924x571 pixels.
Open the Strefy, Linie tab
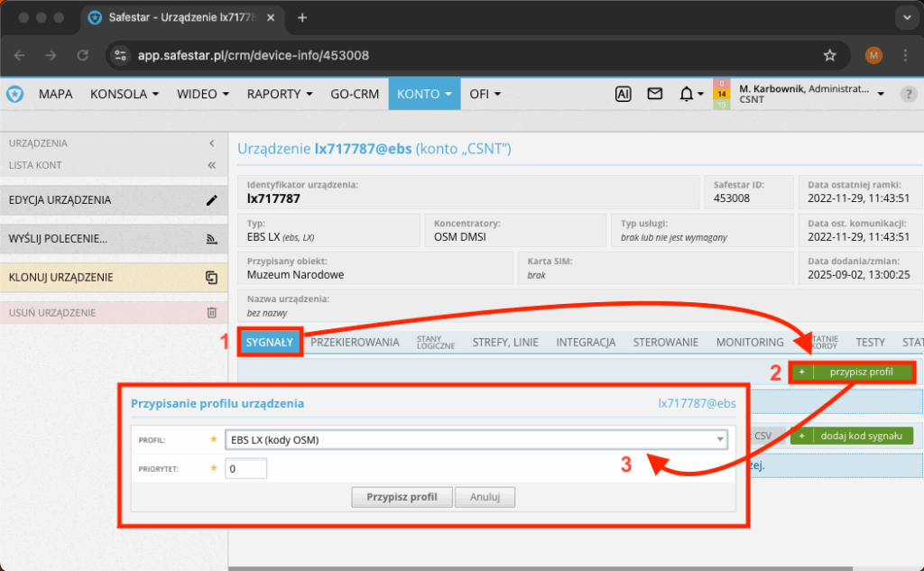(x=504, y=343)
